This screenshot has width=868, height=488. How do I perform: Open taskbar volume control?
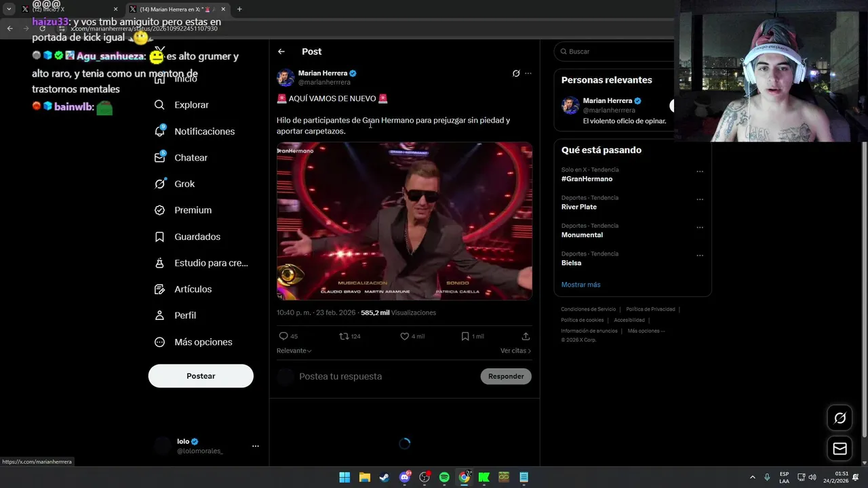click(x=812, y=477)
